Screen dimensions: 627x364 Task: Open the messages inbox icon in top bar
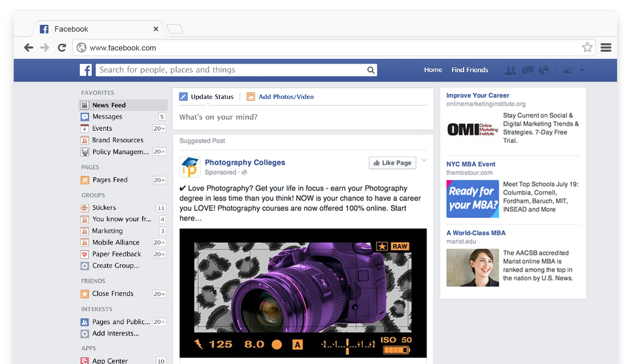coord(528,70)
